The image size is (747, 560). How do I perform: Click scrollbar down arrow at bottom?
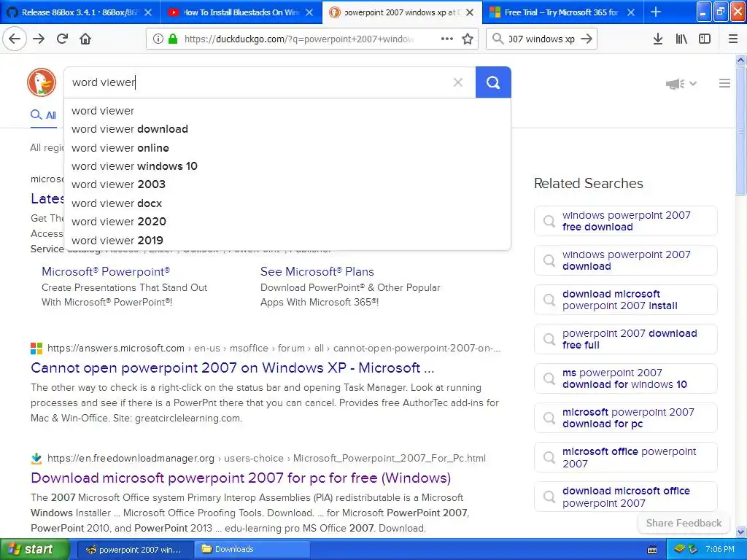pos(741,532)
